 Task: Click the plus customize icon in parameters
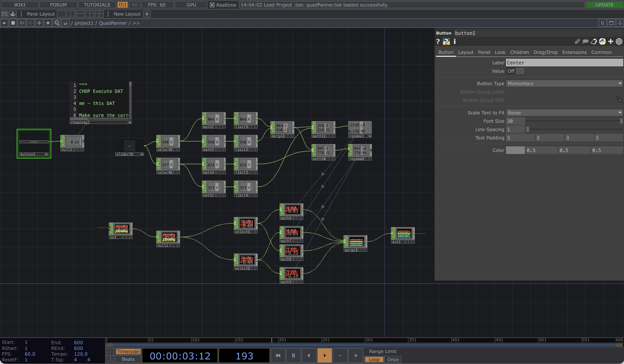point(611,42)
